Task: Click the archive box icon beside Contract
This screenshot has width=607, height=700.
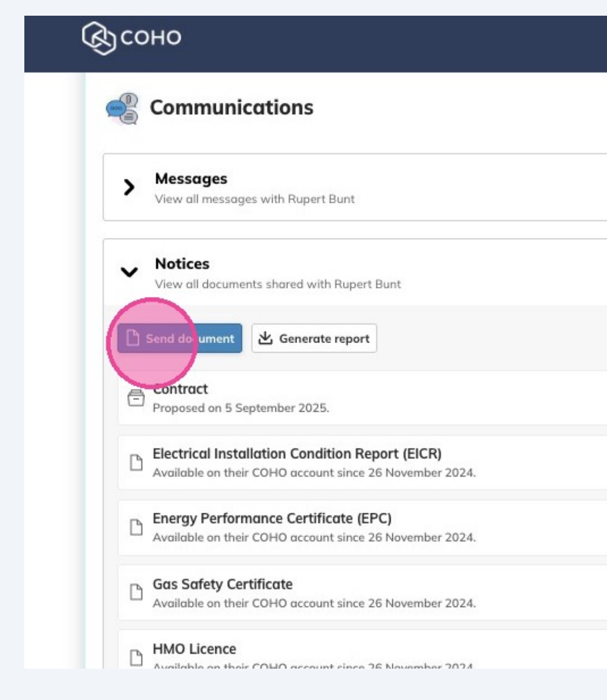Action: click(x=136, y=398)
